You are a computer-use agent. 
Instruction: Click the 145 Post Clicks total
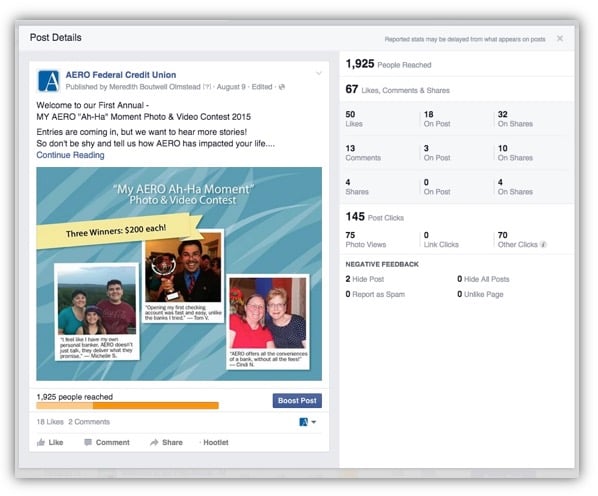375,217
